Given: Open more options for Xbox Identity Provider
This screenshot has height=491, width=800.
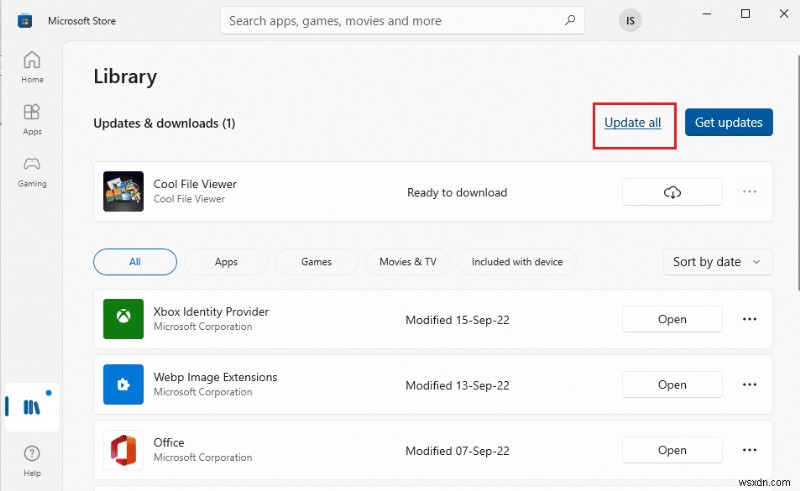Looking at the screenshot, I should pos(750,319).
